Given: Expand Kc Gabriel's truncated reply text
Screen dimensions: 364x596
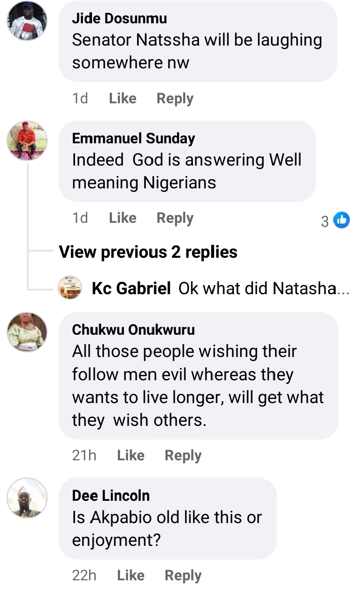Looking at the screenshot, I should click(x=264, y=289).
